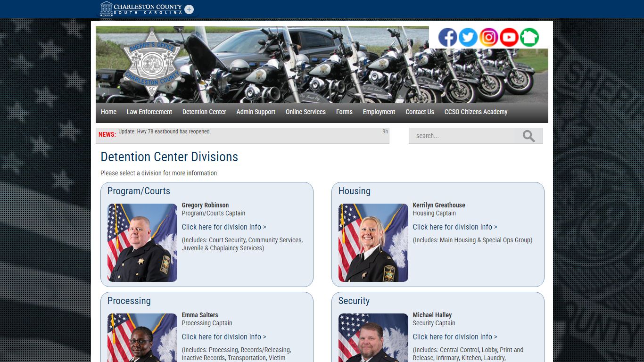Expand the Charleston County plus button

[189, 9]
